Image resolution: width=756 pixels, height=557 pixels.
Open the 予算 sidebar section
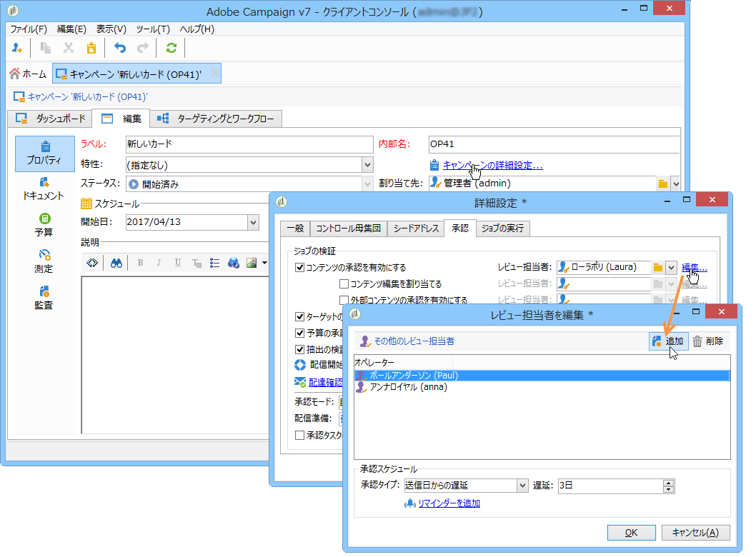click(x=44, y=226)
